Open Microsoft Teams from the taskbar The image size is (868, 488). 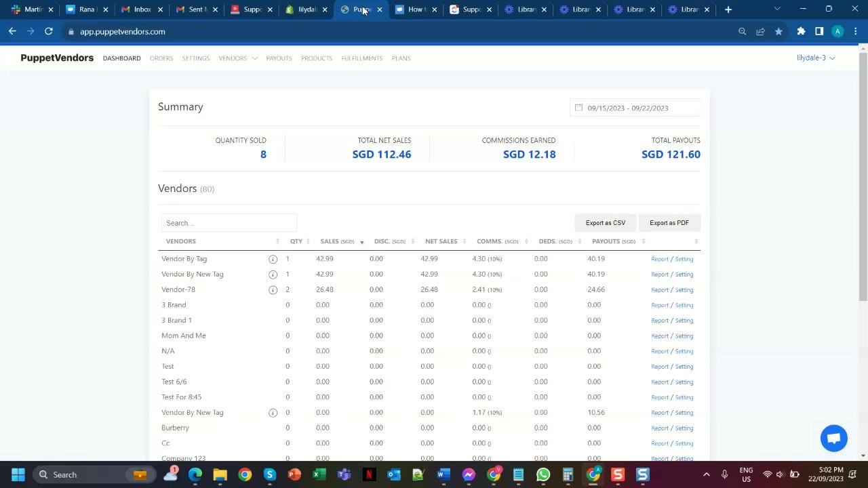click(x=344, y=474)
